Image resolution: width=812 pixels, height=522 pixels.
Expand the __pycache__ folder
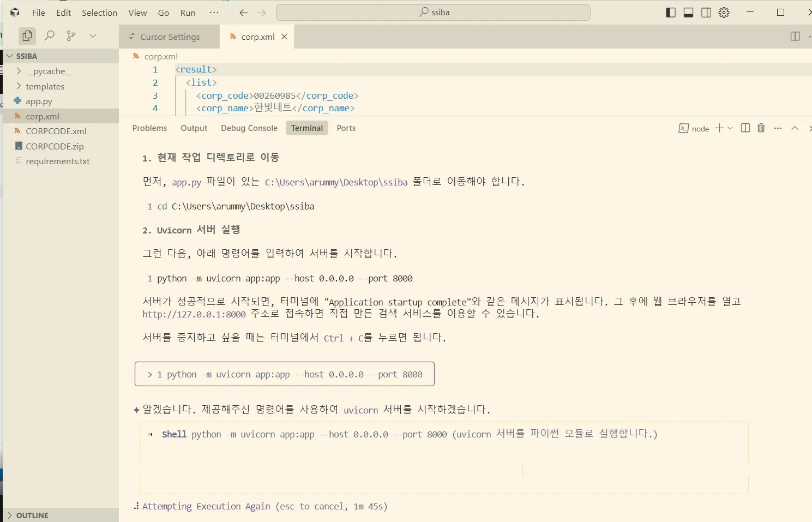tap(60, 71)
